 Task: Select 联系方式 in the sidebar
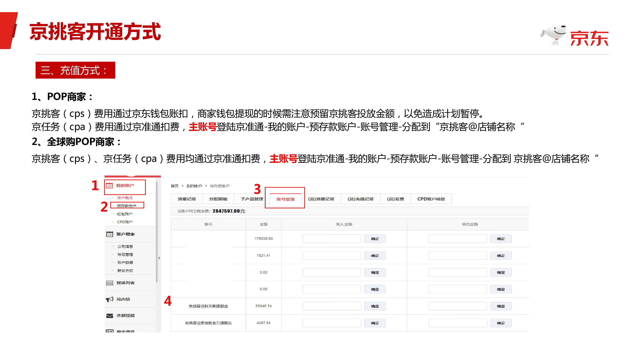125,271
